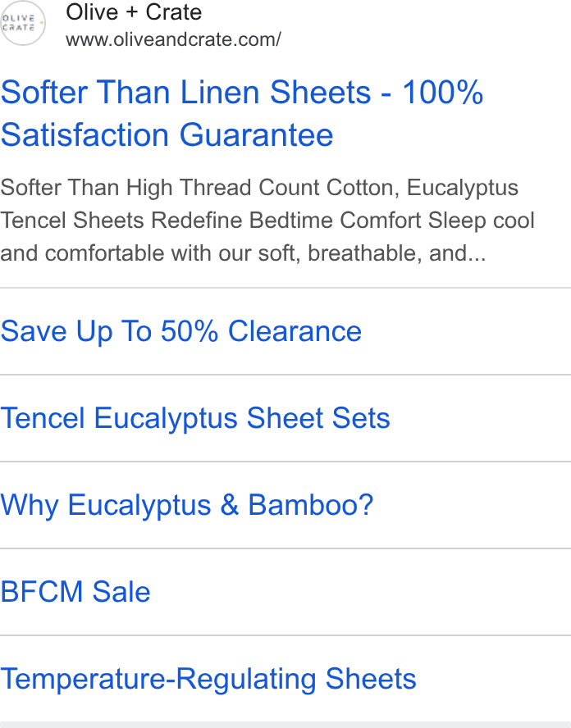The width and height of the screenshot is (571, 728).
Task: Select the 100% text in the ad headline
Action: (x=443, y=92)
